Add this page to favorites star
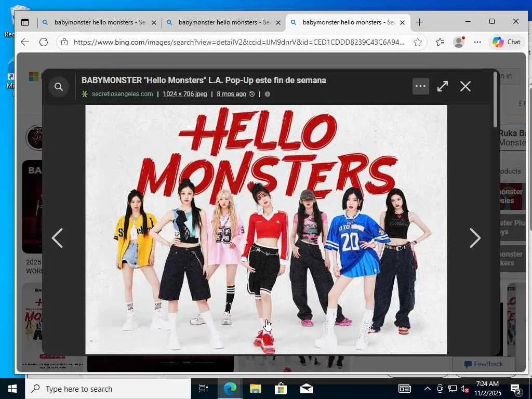Image resolution: width=532 pixels, height=399 pixels. tap(418, 42)
